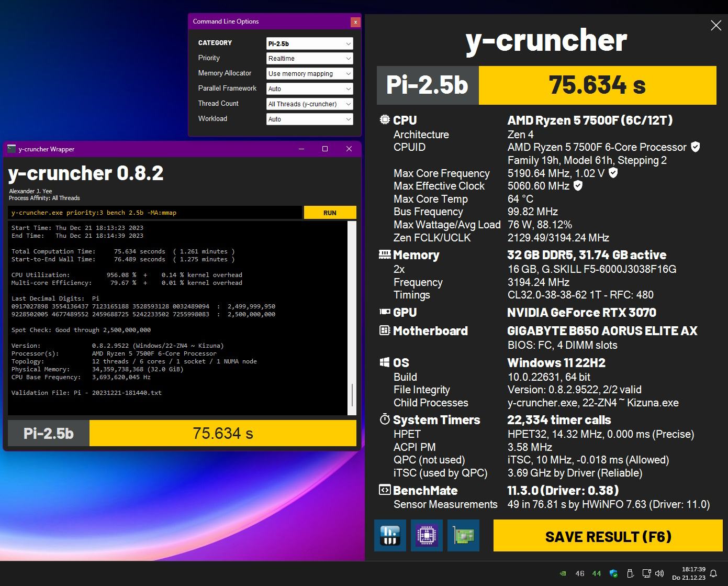
Task: Maximize the y-cruncher Wrapper window
Action: (324, 149)
